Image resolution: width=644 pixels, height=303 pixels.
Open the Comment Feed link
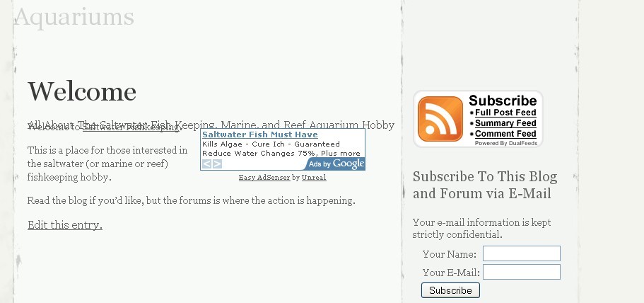505,134
